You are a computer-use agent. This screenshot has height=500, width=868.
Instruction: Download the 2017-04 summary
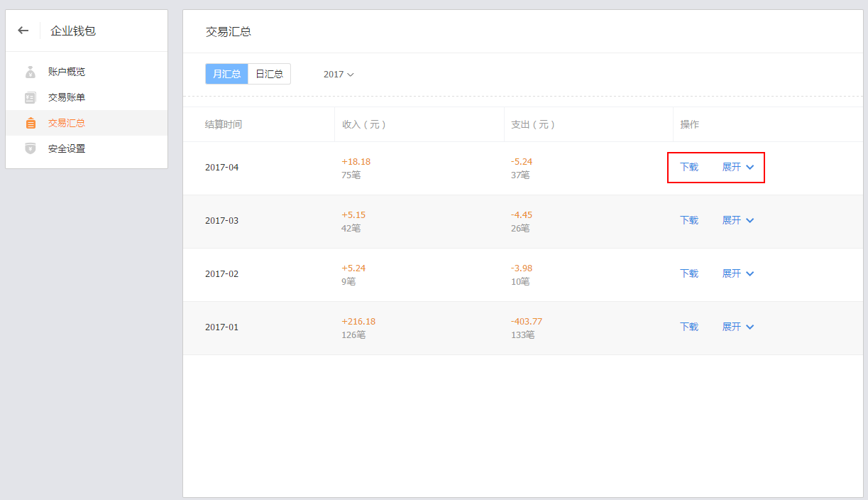689,167
